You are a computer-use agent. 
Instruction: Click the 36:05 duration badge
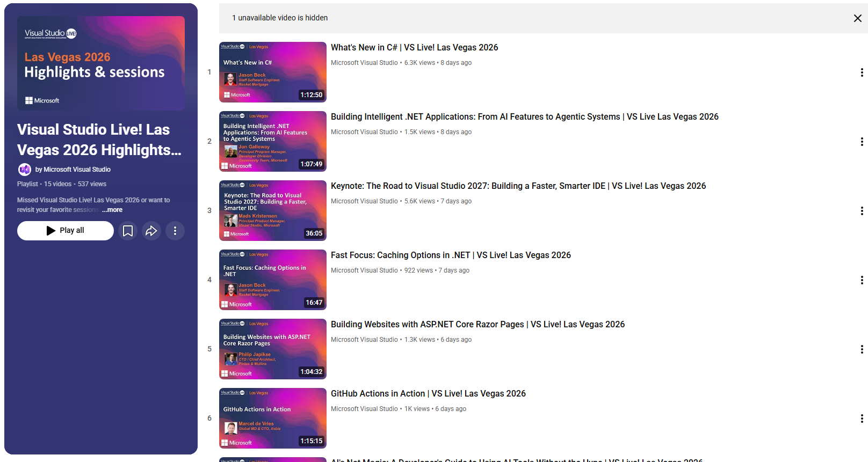pos(314,233)
